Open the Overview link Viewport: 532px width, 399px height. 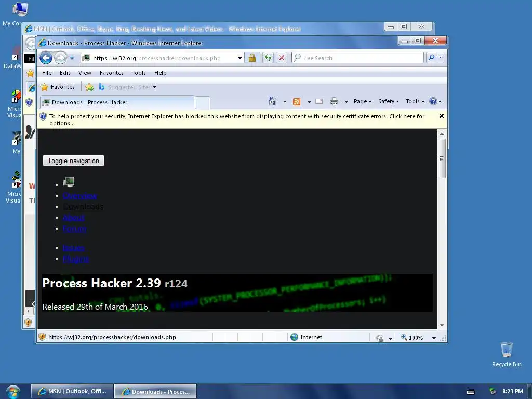pyautogui.click(x=79, y=196)
